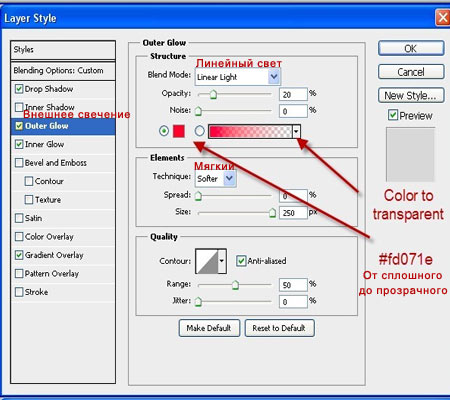Enable the Texture checkbox
This screenshot has height=400, width=450.
[29, 200]
